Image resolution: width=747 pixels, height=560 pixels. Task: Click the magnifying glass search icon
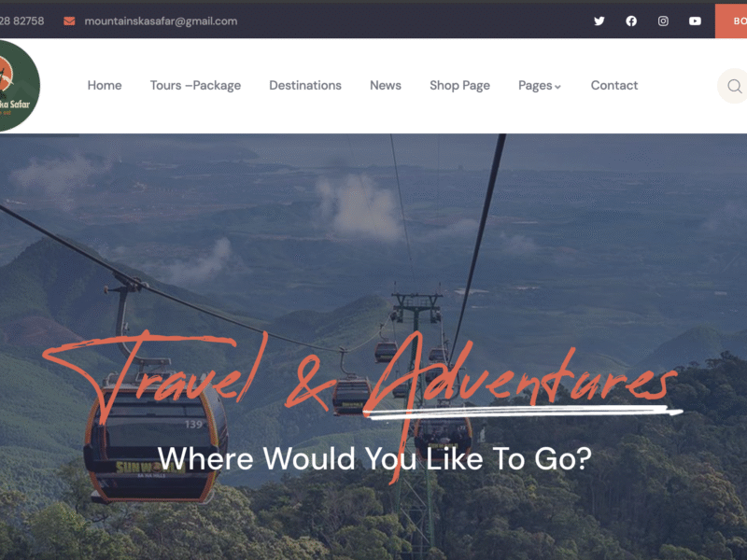(x=734, y=86)
